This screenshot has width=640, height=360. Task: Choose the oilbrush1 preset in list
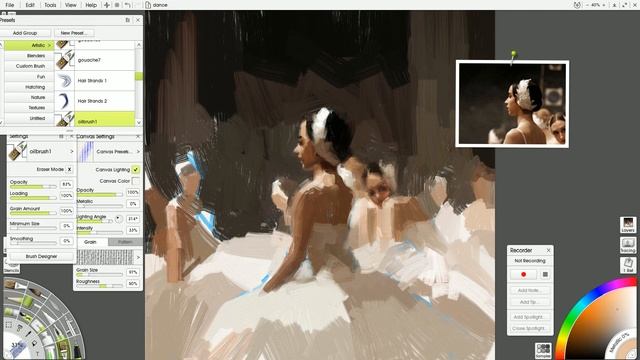click(95, 119)
